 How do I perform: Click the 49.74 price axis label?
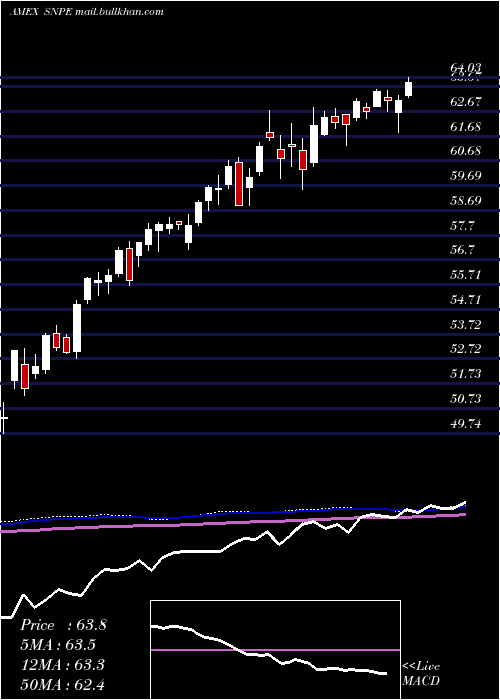point(466,424)
